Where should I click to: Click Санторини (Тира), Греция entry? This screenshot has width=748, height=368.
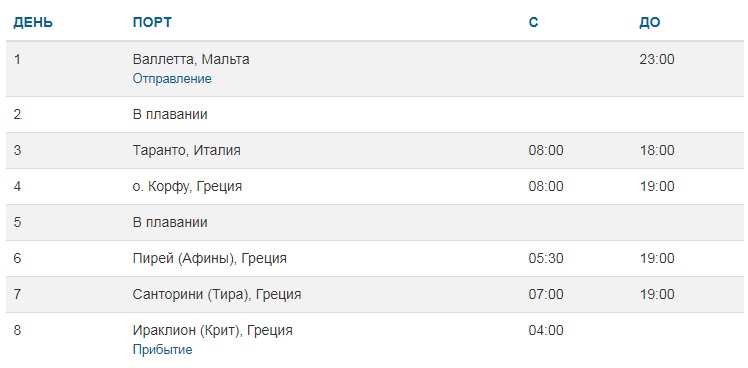217,294
